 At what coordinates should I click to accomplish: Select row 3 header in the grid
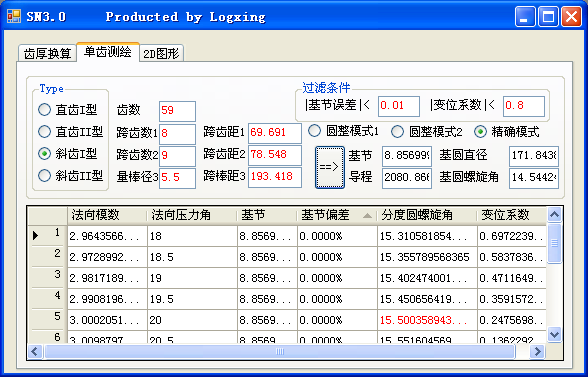(x=48, y=278)
